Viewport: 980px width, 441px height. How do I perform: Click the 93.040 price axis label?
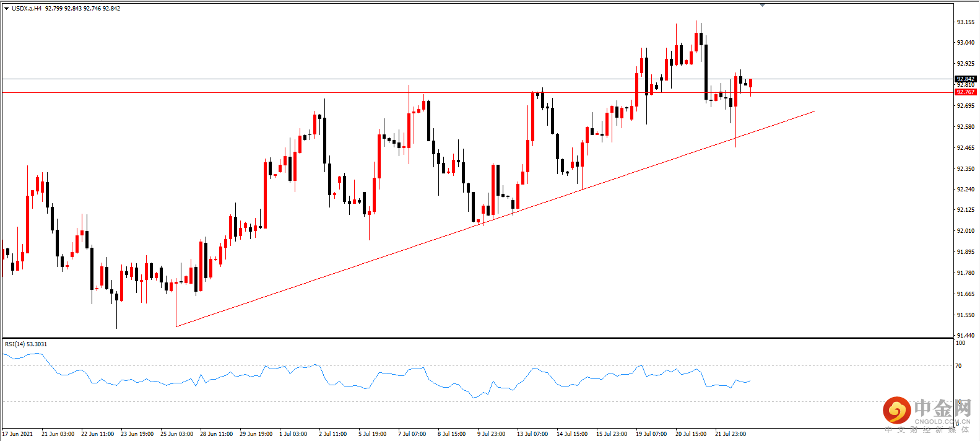pos(966,43)
